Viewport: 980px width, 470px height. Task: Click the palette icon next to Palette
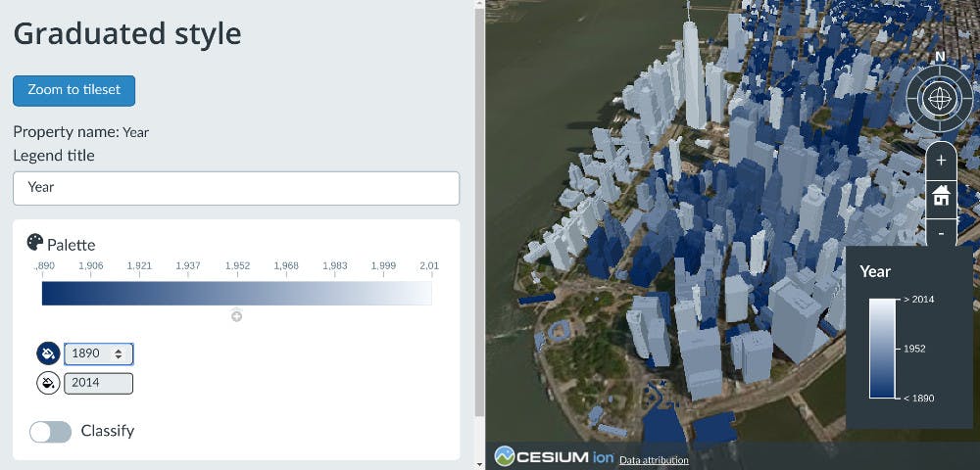click(x=35, y=242)
